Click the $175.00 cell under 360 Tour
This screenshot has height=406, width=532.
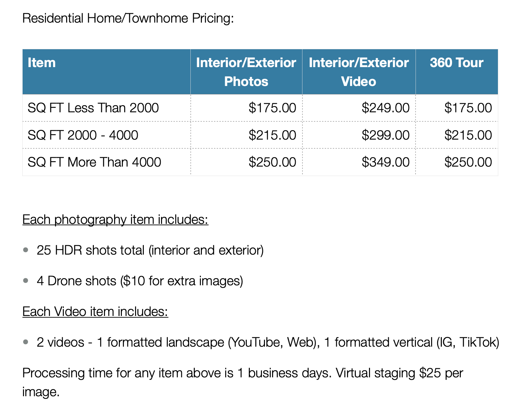468,108
